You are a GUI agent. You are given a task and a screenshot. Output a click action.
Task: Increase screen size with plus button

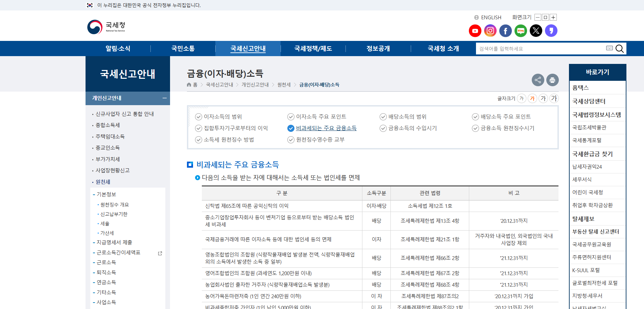553,18
